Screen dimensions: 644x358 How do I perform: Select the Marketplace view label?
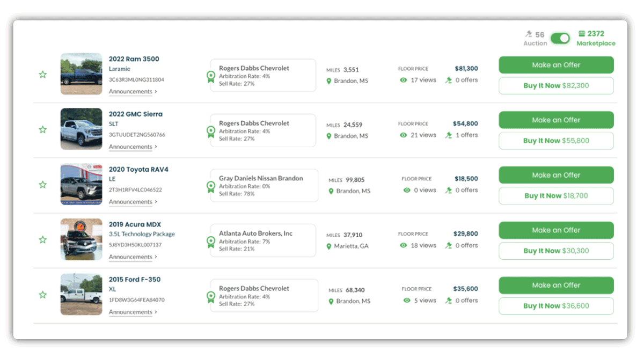[596, 43]
